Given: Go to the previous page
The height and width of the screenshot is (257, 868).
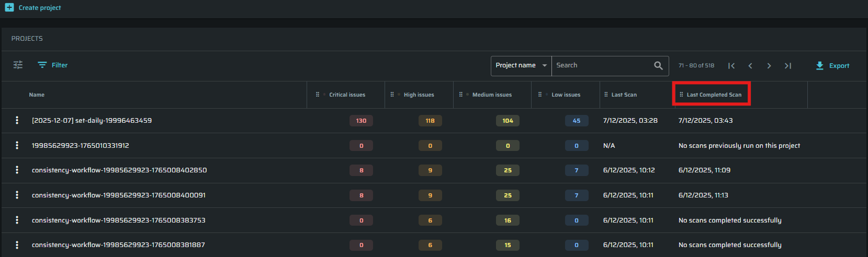Looking at the screenshot, I should 750,66.
